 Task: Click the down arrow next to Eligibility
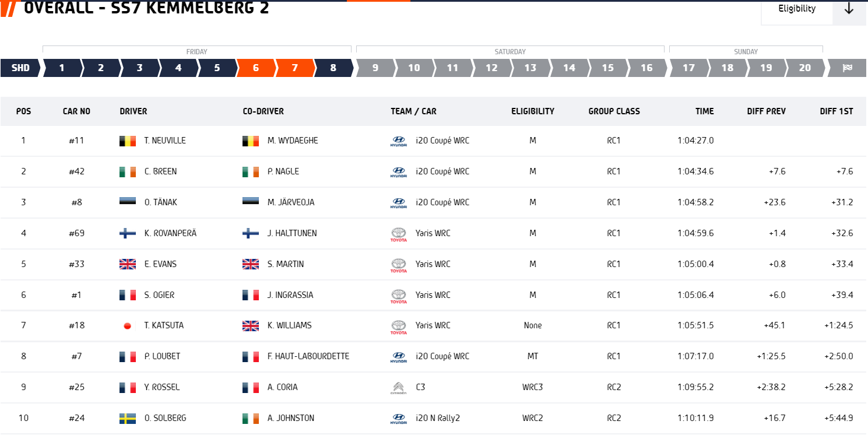tap(849, 9)
